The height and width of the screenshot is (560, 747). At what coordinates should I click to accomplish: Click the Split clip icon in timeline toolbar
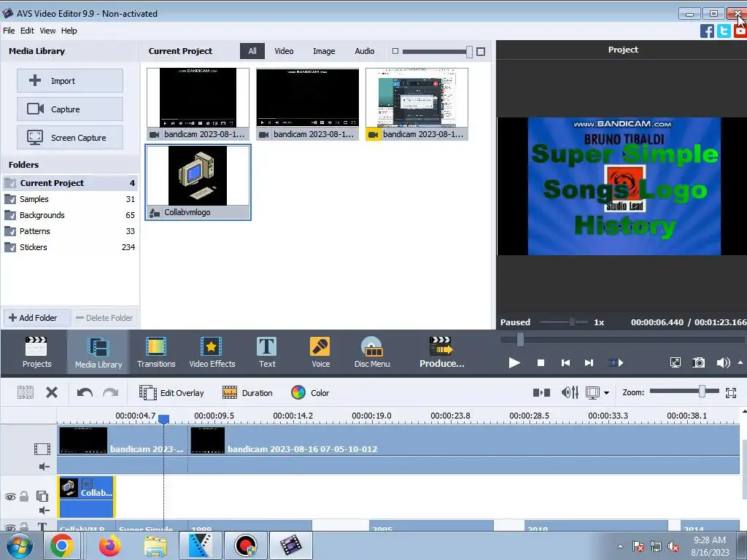point(26,392)
